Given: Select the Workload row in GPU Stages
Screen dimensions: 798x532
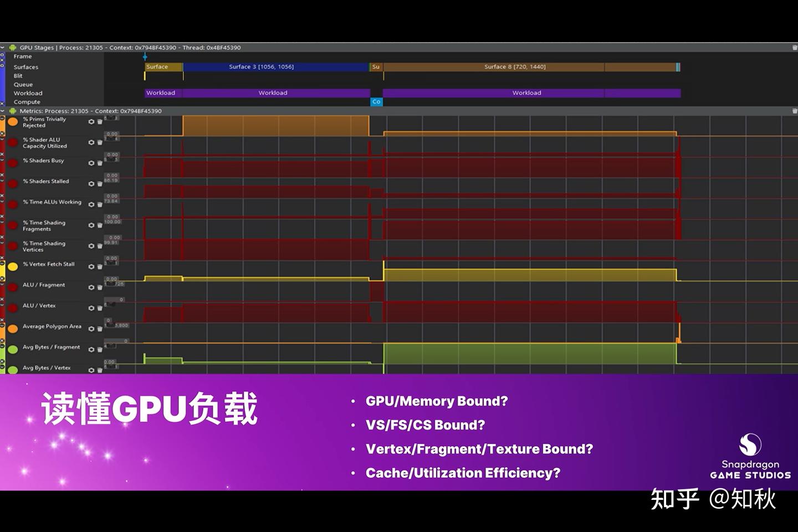Looking at the screenshot, I should coord(28,93).
